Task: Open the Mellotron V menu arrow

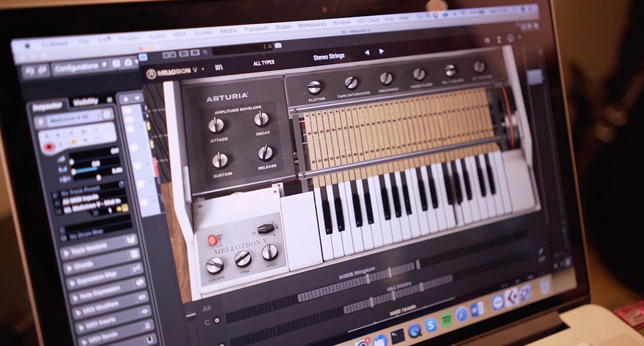Action: [202, 70]
